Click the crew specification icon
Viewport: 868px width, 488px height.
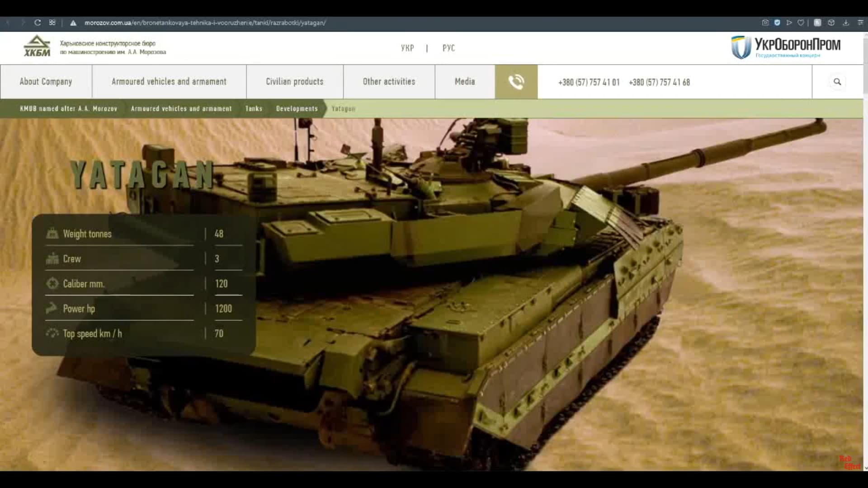[52, 258]
